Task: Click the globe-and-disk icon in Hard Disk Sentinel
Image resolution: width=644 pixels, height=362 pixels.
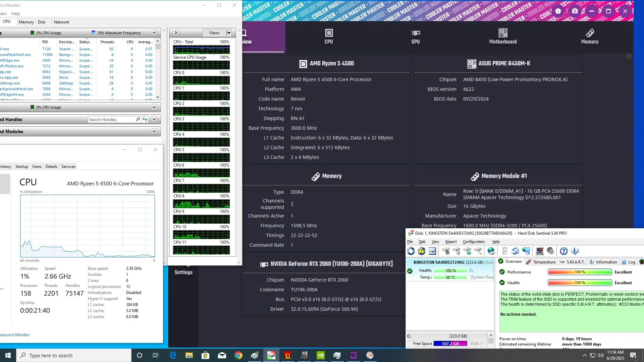Action: point(491,251)
